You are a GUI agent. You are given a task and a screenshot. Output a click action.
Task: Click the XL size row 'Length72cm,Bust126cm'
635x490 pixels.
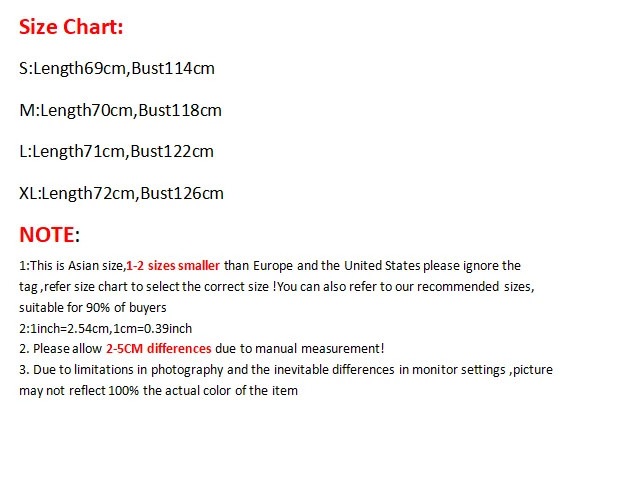[122, 193]
